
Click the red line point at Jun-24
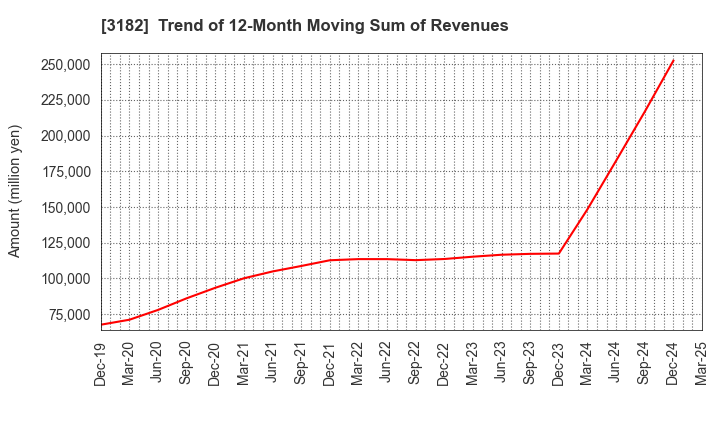coord(616,159)
